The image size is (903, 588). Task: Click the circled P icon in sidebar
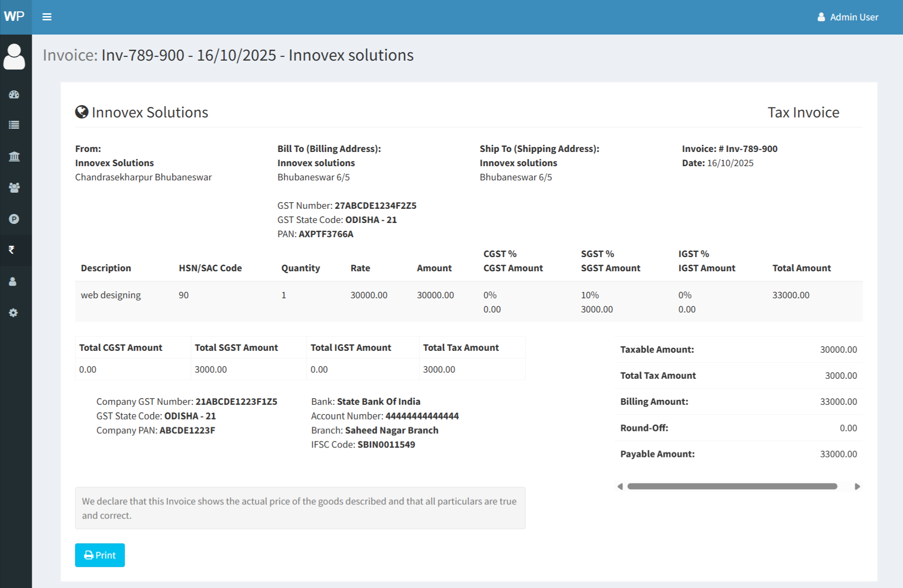tap(14, 219)
